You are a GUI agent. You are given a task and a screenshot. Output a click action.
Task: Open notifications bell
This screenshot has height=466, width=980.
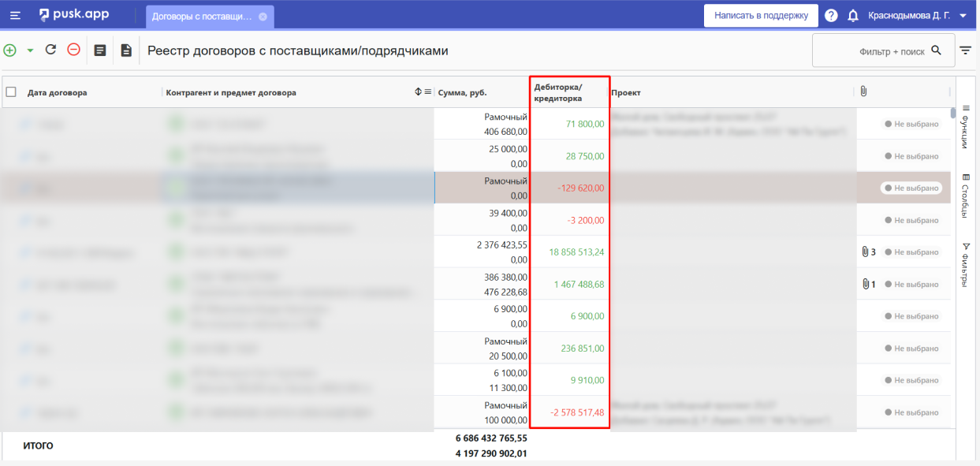pos(852,16)
